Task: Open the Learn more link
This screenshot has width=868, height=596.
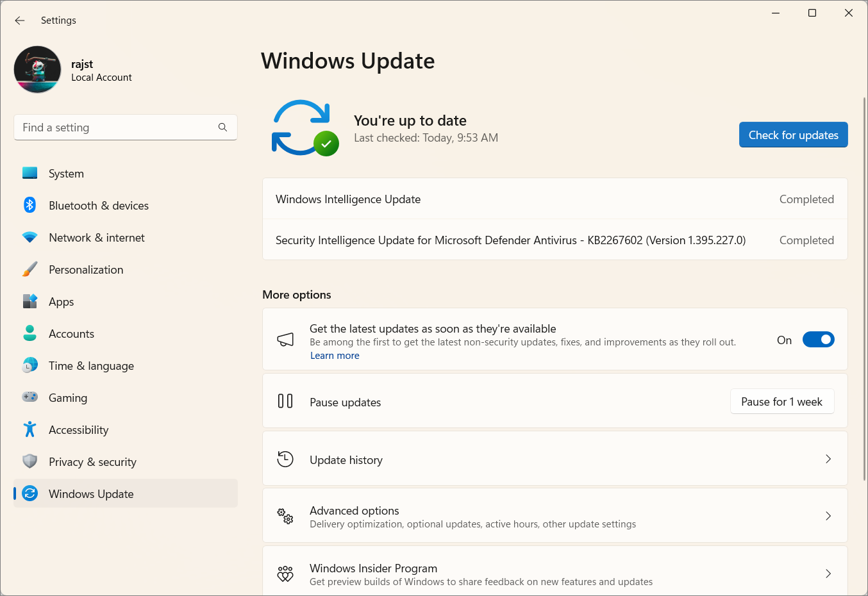Action: (335, 355)
